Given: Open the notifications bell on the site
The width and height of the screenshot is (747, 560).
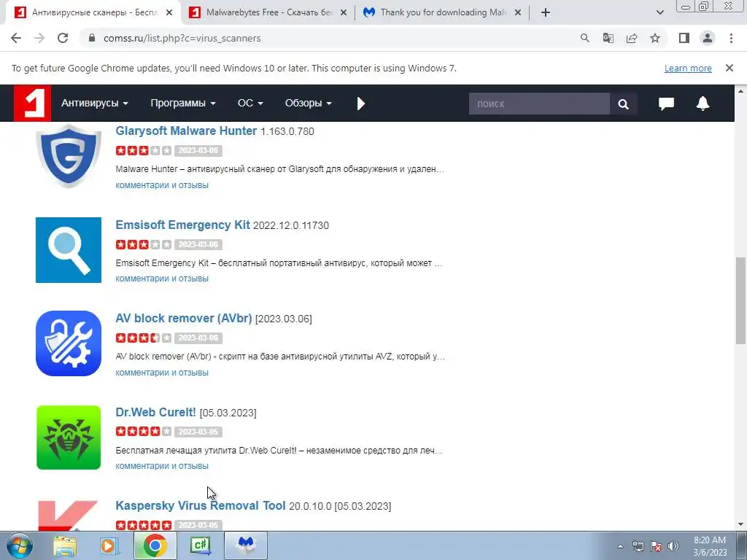Looking at the screenshot, I should (703, 104).
